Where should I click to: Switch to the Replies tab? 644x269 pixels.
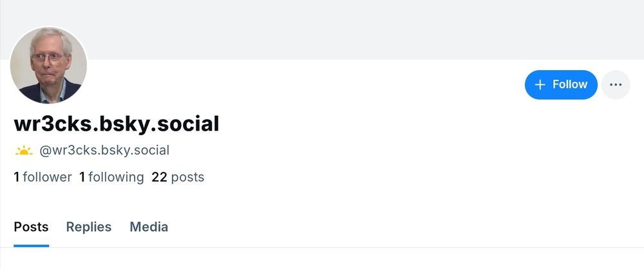pos(89,227)
